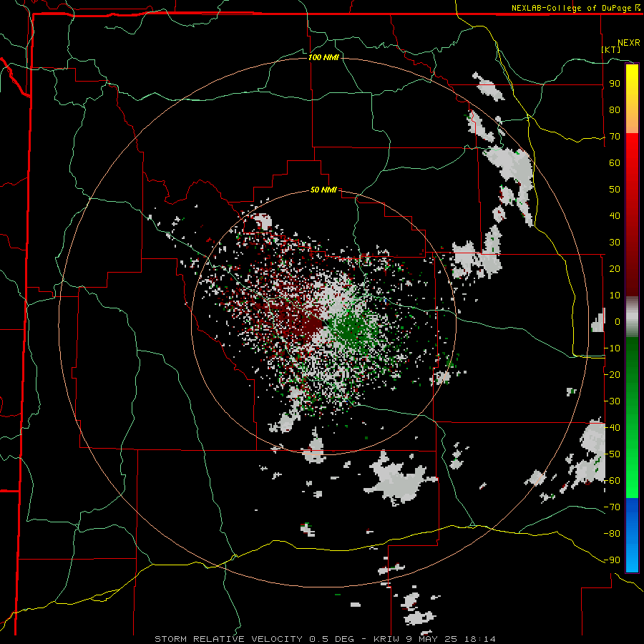Click the -60 value on velocity scale
This screenshot has width=644, height=644.
point(612,481)
